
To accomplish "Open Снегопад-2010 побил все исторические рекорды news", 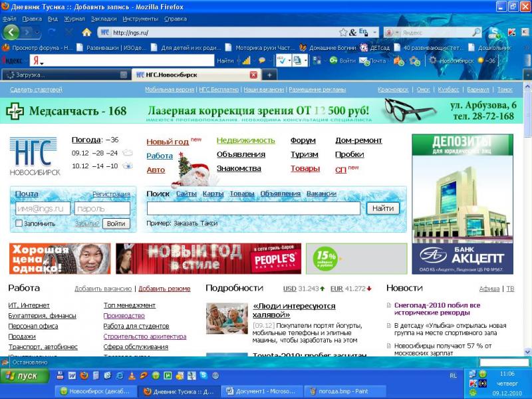I will tap(437, 309).
